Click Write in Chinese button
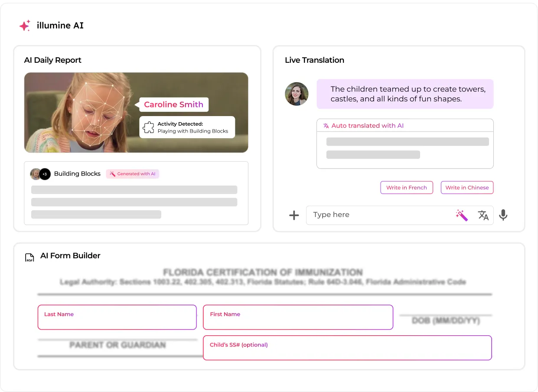 (467, 188)
